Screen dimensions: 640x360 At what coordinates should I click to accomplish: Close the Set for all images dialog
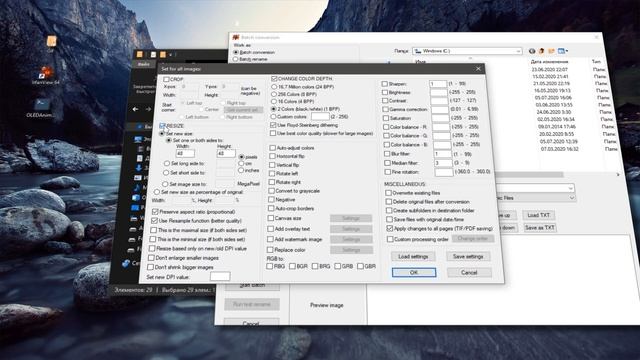[x=478, y=69]
